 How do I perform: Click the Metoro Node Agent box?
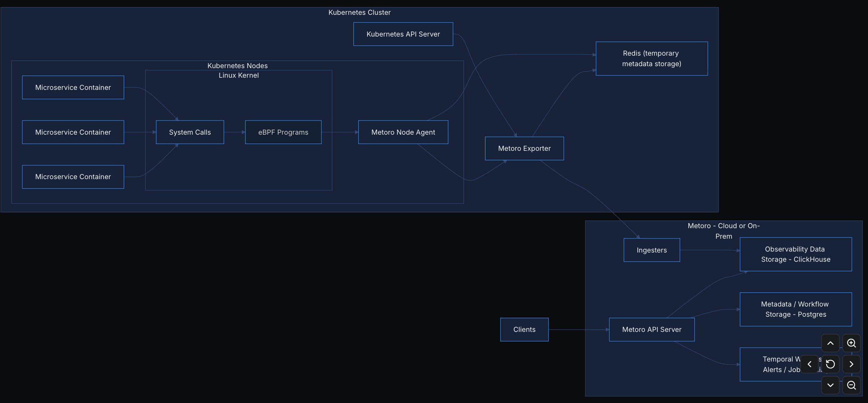click(x=403, y=132)
